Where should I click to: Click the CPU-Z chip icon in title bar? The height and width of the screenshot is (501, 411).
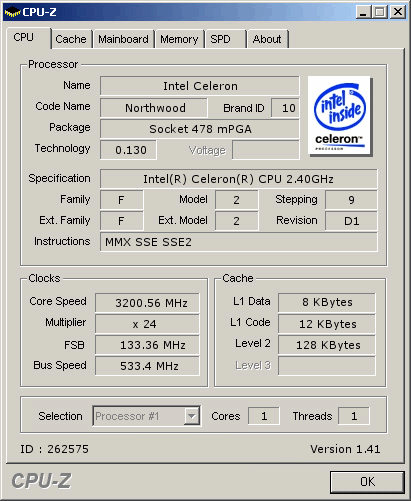pyautogui.click(x=12, y=12)
